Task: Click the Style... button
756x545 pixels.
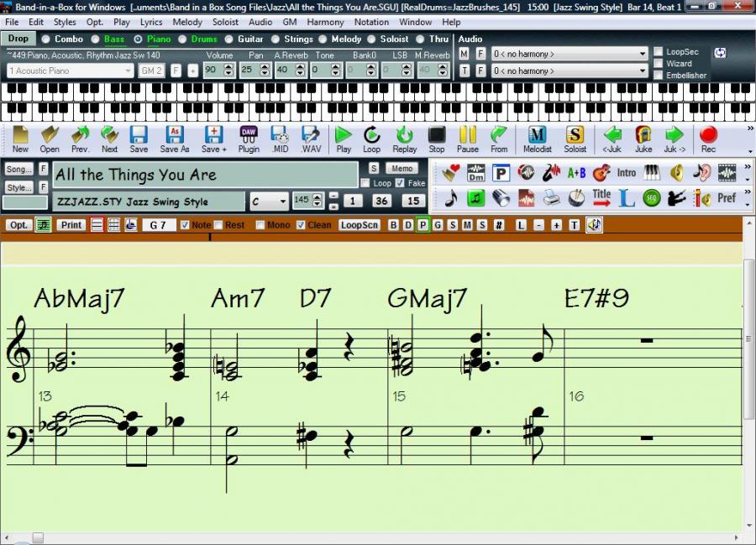Action: click(x=18, y=187)
